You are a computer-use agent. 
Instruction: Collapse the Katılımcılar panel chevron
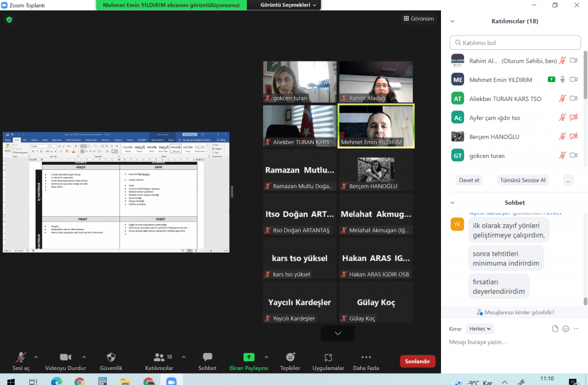coord(452,21)
